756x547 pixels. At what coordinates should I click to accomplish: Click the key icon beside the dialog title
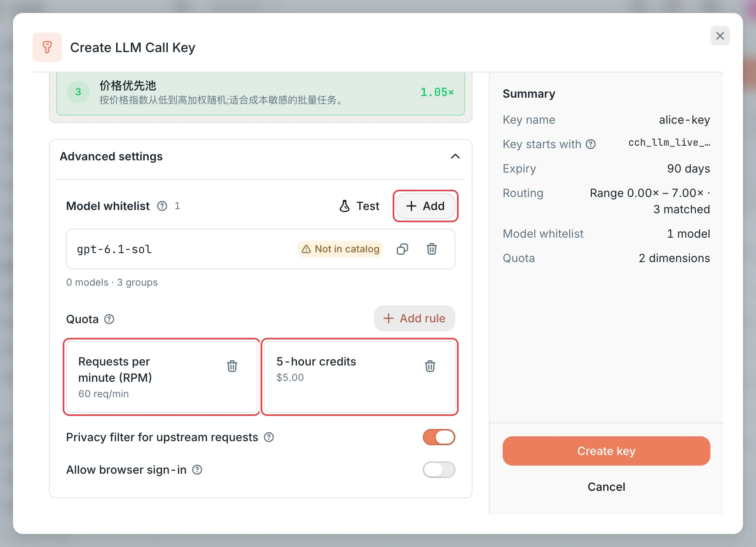47,47
